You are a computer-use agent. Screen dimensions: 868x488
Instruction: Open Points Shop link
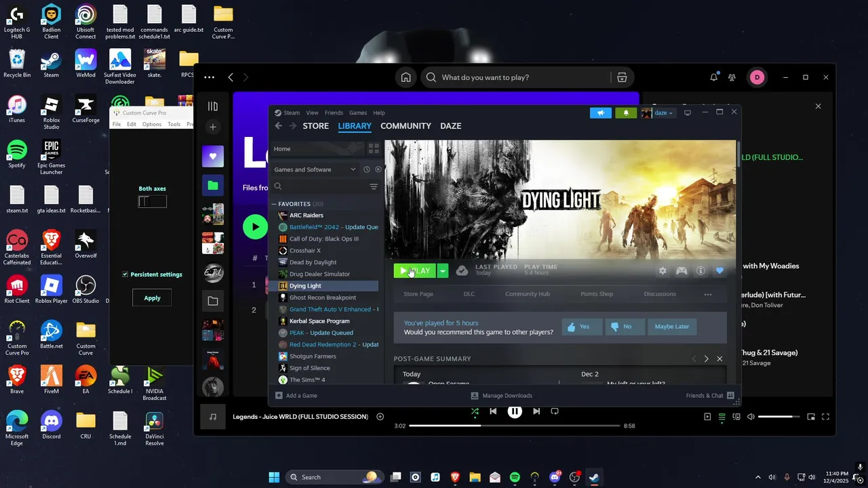click(x=597, y=294)
